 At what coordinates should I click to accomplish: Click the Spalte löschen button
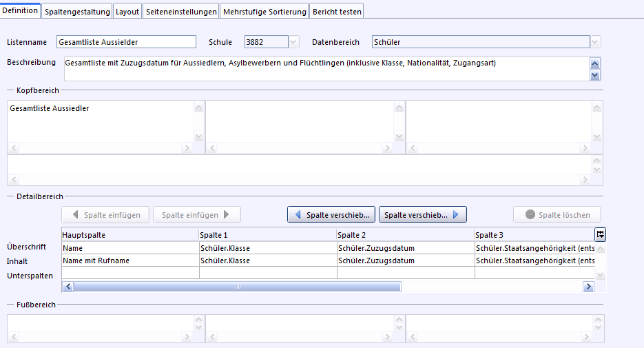click(557, 215)
